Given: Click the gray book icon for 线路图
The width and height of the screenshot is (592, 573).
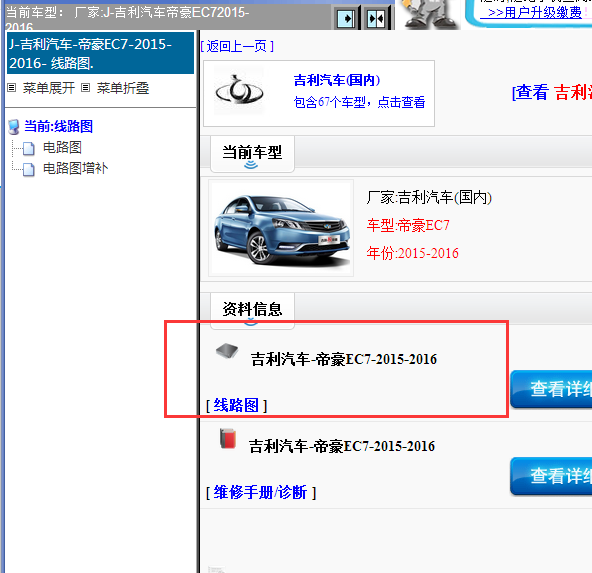Looking at the screenshot, I should 227,351.
